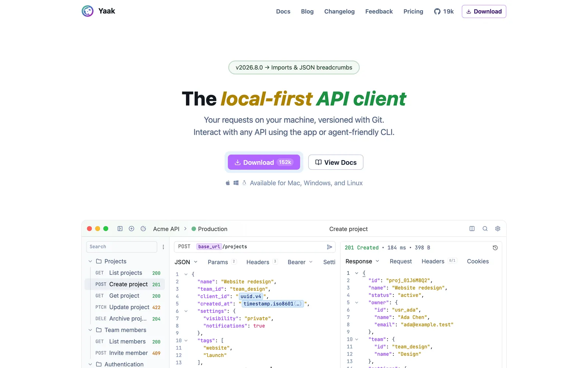This screenshot has height=368, width=588.
Task: Click the green Production environment dot
Action: tap(194, 229)
